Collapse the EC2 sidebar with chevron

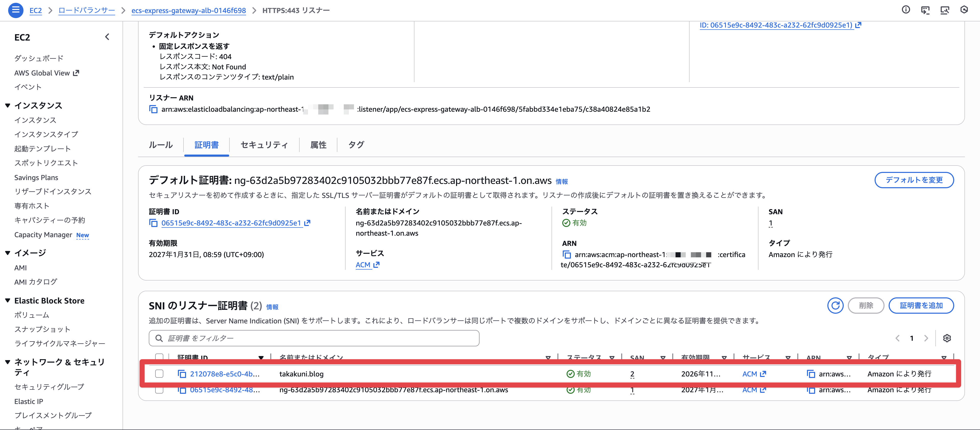[x=107, y=37]
